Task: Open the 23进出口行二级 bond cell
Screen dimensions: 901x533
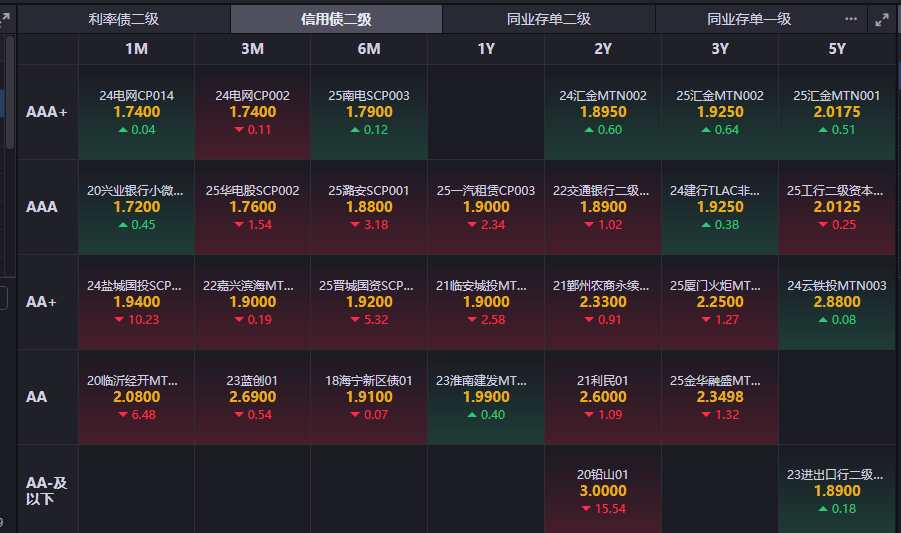Action: [x=837, y=489]
